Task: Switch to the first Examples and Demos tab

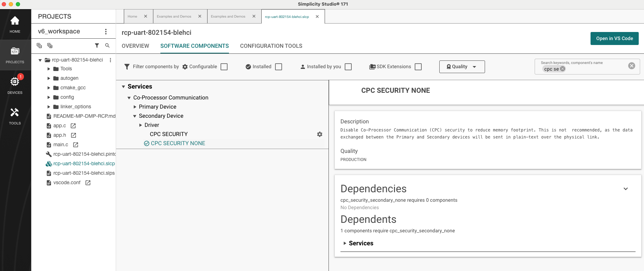Action: point(174,17)
